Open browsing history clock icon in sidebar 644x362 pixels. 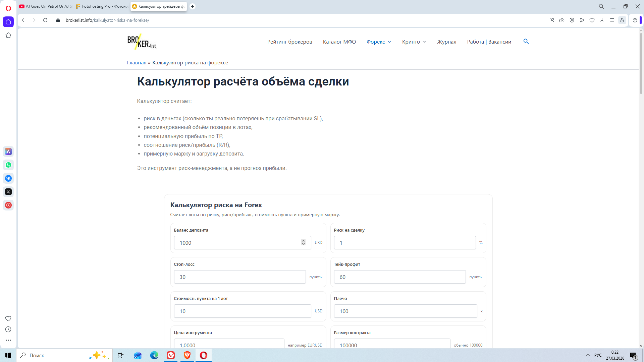8,329
